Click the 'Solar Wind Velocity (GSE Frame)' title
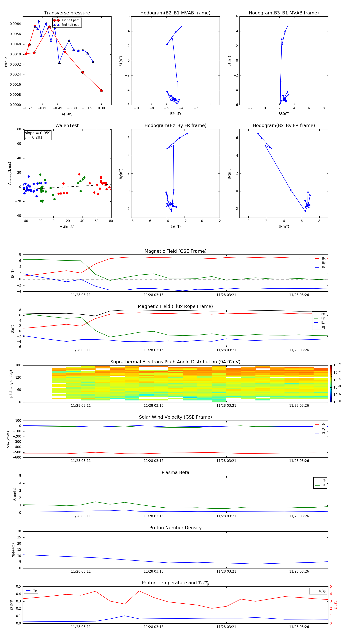Screen dimensions: 351x644 [x=175, y=417]
